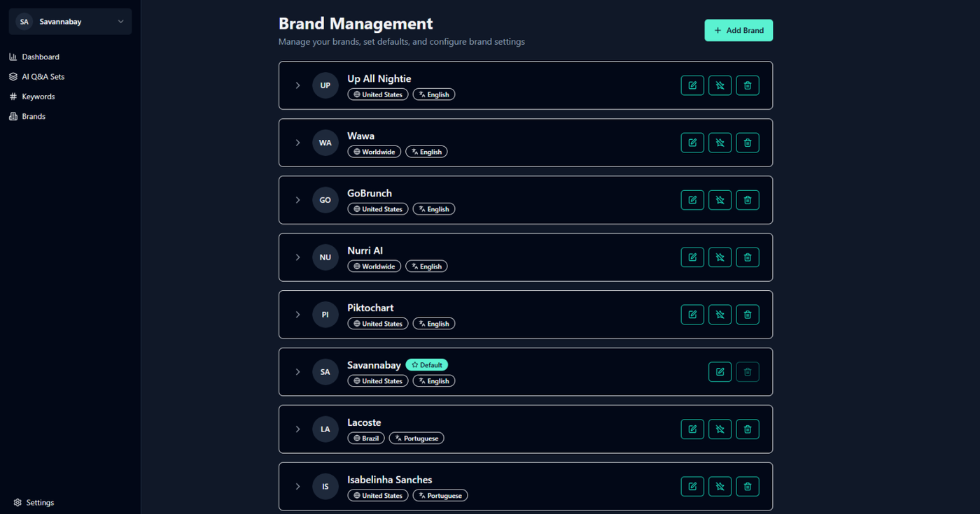
Task: Edit the GoBrunch brand
Action: (x=692, y=200)
